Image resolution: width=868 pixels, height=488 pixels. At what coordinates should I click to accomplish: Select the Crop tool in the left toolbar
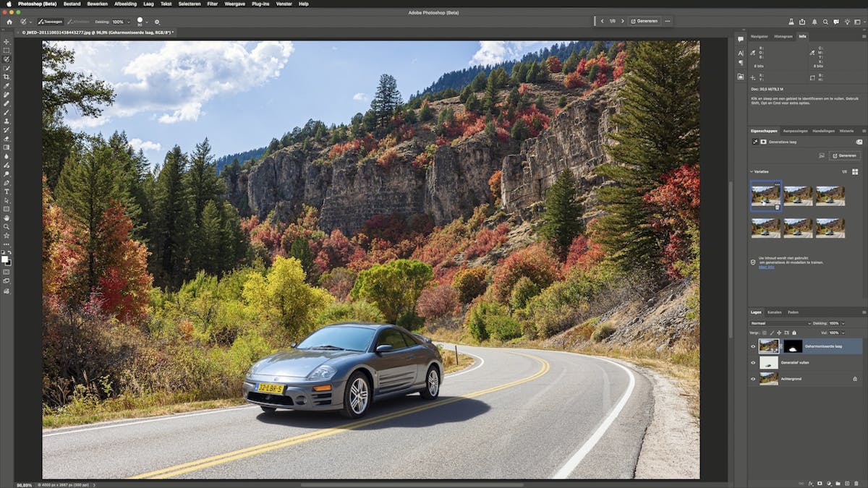click(x=7, y=77)
